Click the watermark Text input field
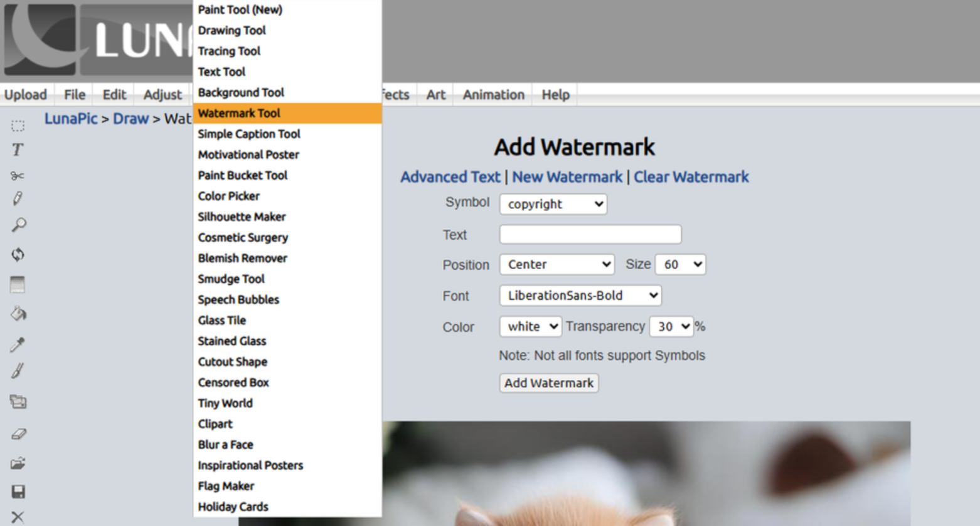980x526 pixels. click(x=590, y=235)
